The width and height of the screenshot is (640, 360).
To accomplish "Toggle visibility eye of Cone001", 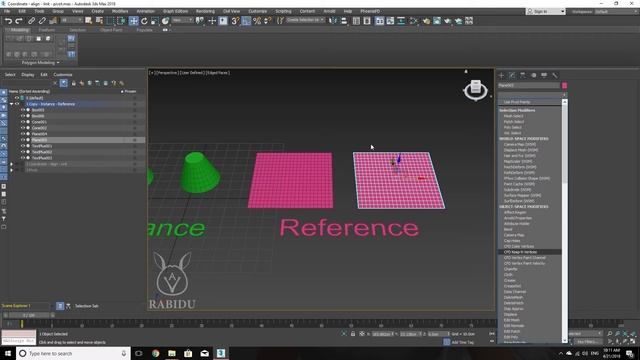I will [x=23, y=122].
